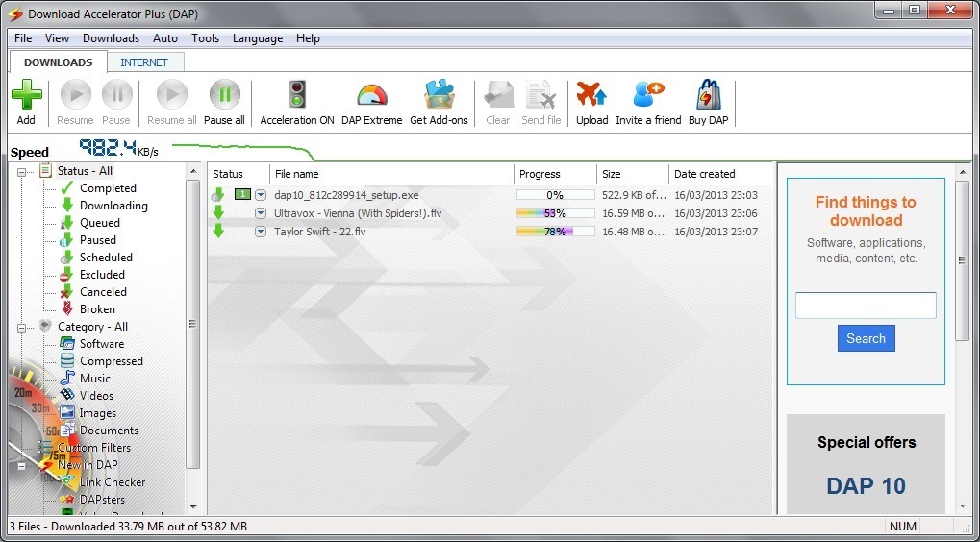
Task: Switch to the DOWNLOADS tab
Action: [58, 62]
